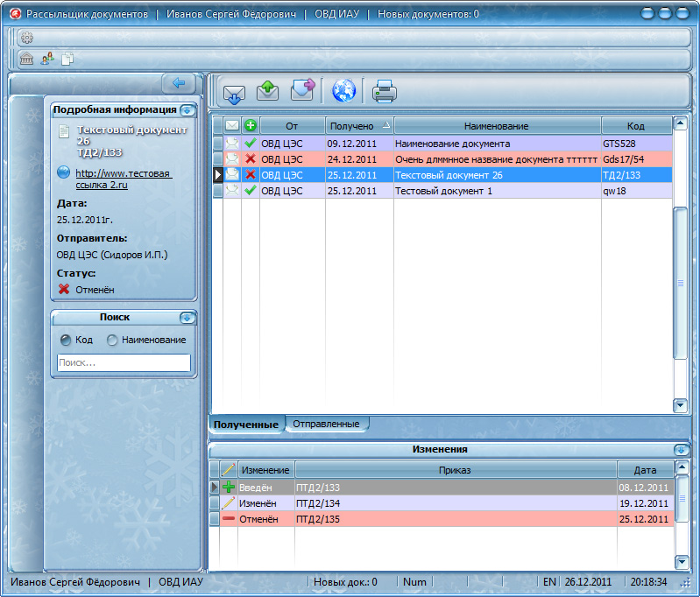Image resolution: width=700 pixels, height=597 pixels.
Task: Click Новых док.: 0 in status bar
Action: [345, 582]
